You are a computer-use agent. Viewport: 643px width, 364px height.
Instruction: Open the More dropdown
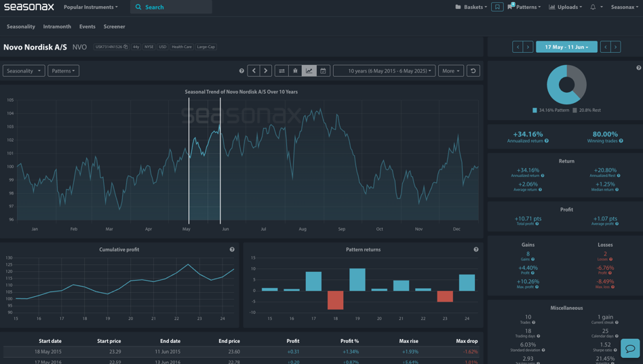click(450, 71)
